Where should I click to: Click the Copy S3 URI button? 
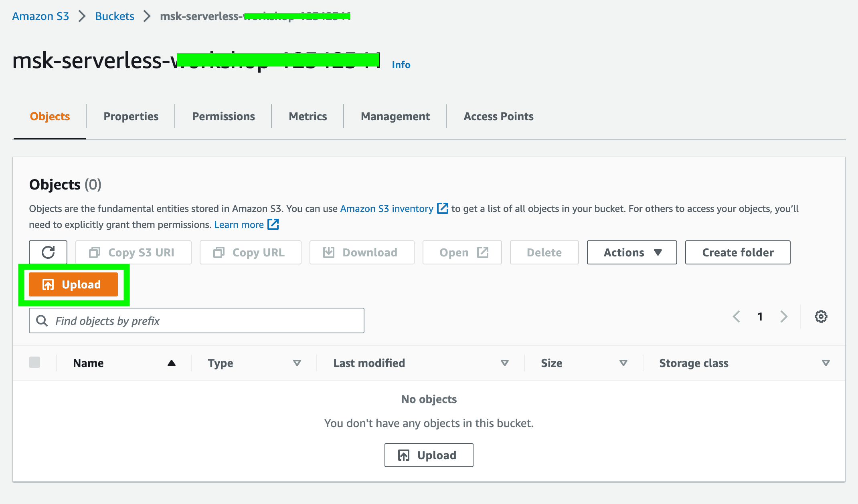click(x=134, y=252)
